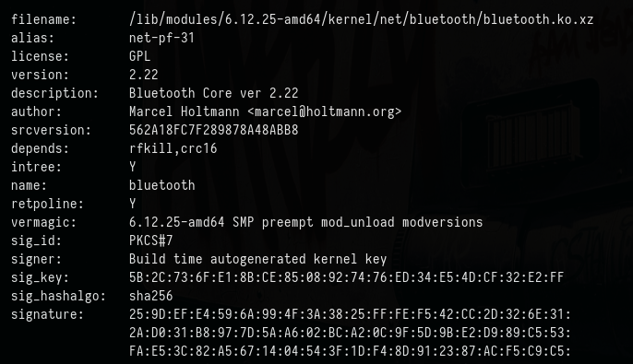Click the marcel@holtmann.org email address
Screen dimensions: 633x364
pos(325,112)
